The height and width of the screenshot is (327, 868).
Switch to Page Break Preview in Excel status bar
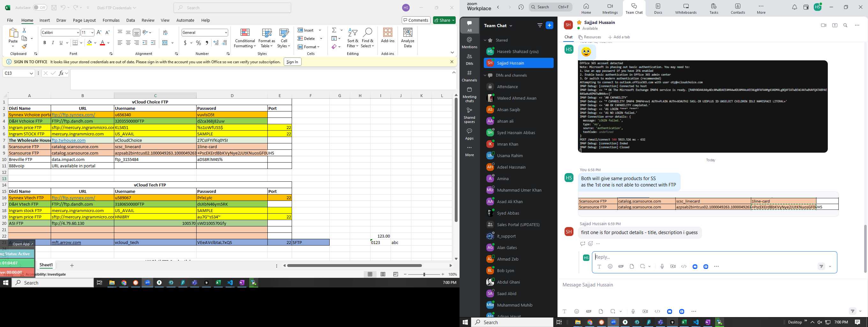(396, 274)
